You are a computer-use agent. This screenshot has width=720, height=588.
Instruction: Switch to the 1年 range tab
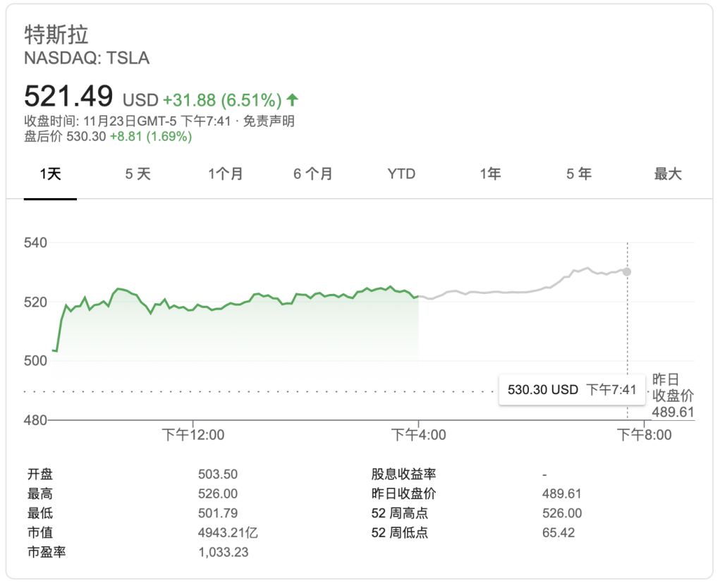pyautogui.click(x=490, y=174)
